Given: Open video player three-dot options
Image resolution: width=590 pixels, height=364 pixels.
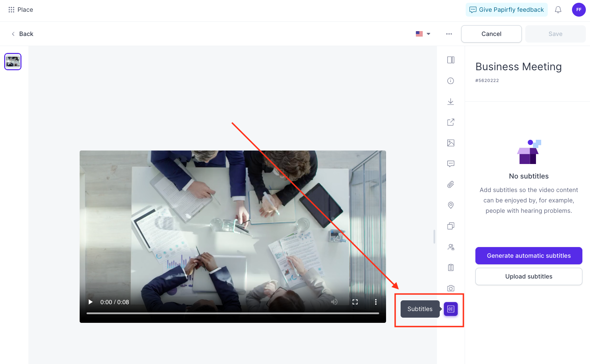Looking at the screenshot, I should tap(376, 302).
